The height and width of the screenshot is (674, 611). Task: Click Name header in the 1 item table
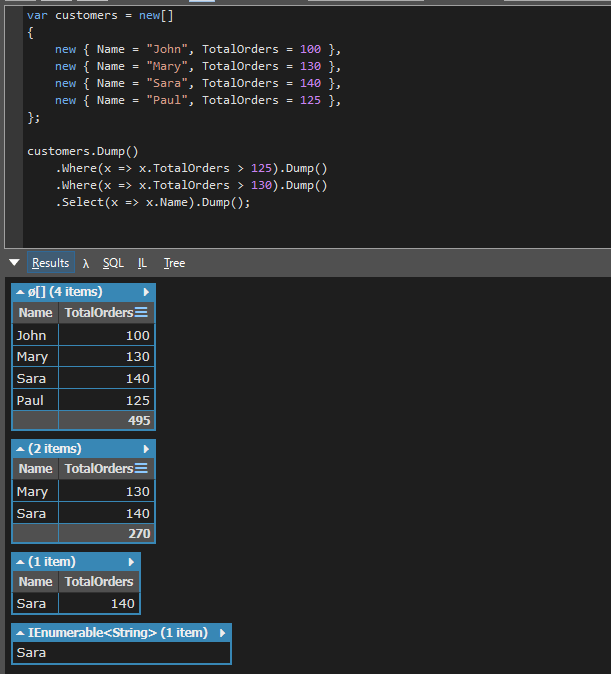35,582
